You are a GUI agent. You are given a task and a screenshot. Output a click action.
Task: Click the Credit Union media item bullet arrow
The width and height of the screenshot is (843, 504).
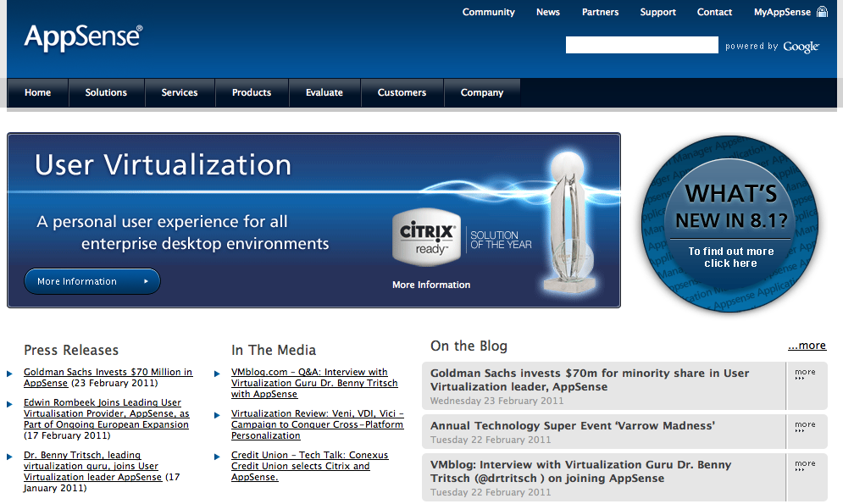(217, 457)
